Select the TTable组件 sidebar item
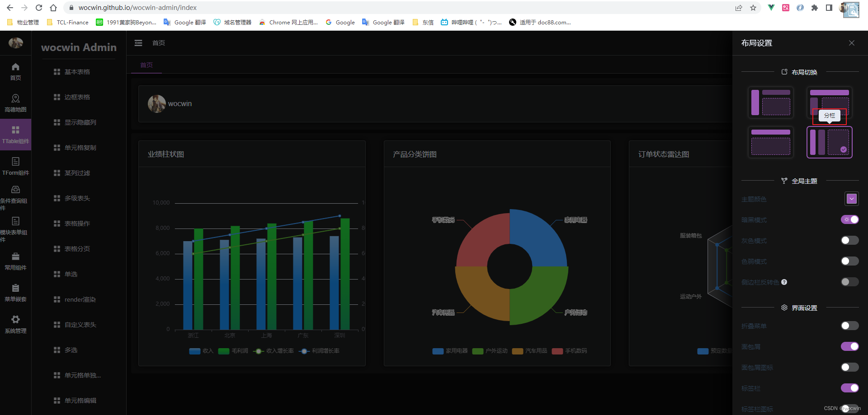Viewport: 868px width, 415px height. tap(15, 135)
